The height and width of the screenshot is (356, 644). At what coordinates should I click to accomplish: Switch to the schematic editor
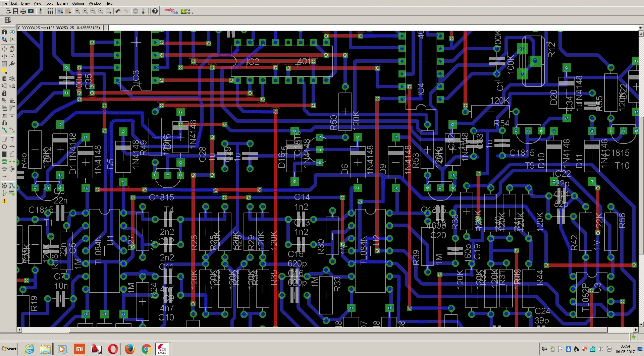[41, 11]
